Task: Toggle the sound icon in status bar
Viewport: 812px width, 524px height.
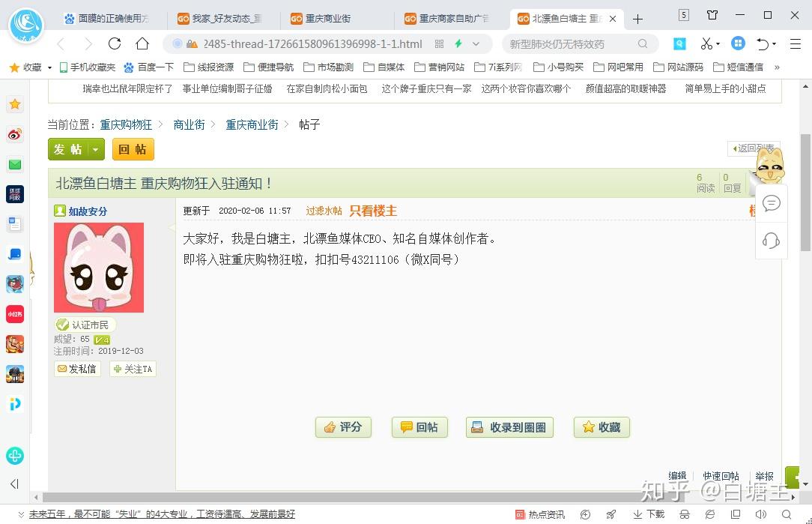Action: point(761,514)
